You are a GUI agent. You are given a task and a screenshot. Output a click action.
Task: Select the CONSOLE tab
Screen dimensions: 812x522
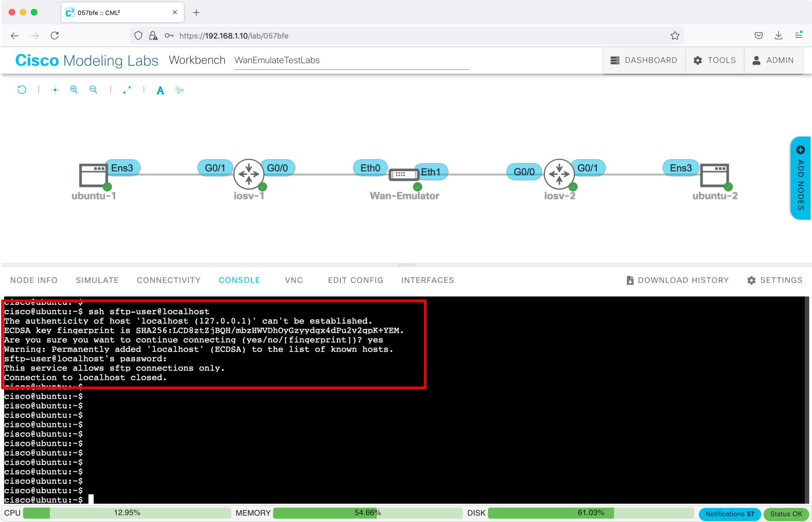point(239,280)
